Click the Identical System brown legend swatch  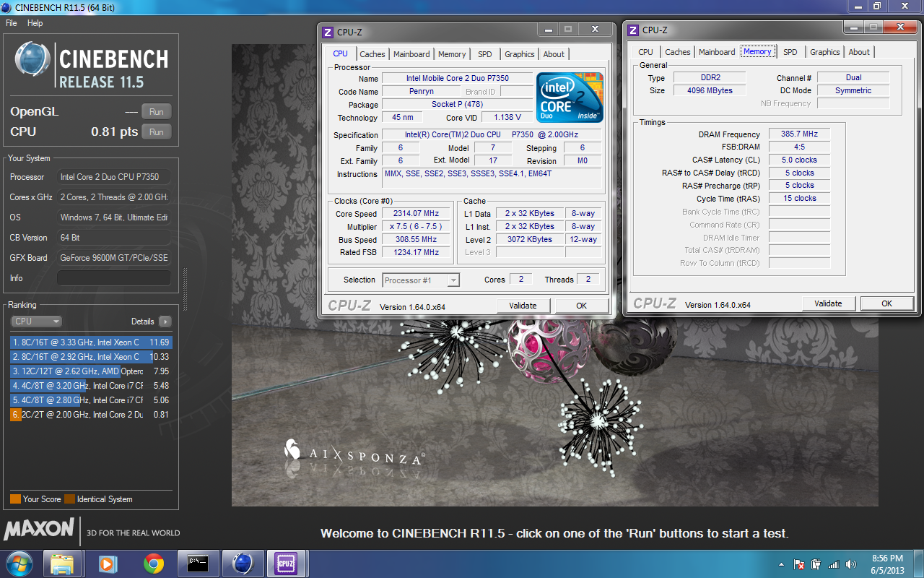coord(69,499)
